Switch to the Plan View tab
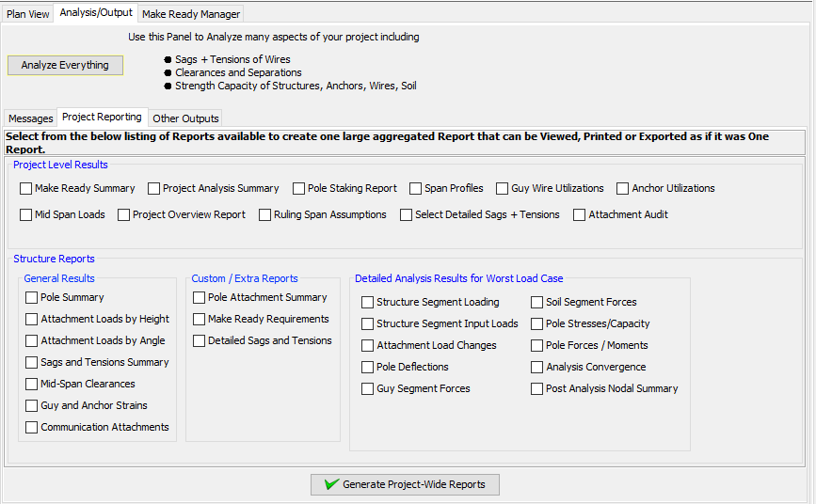 coord(27,14)
